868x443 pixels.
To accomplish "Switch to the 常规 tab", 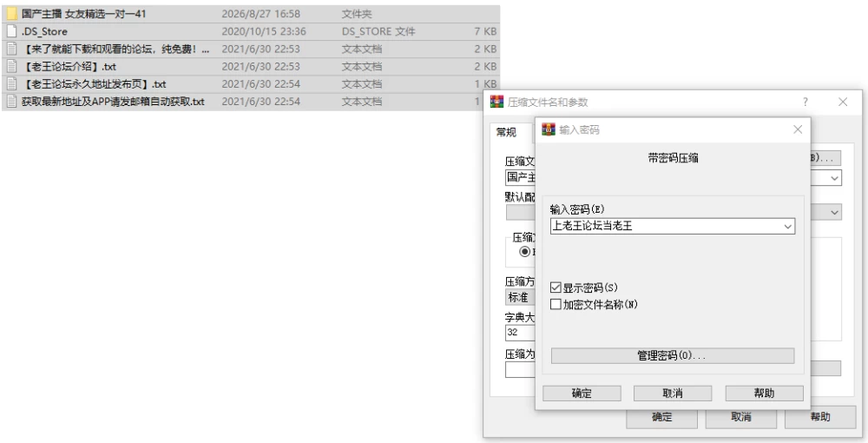I will tap(506, 132).
